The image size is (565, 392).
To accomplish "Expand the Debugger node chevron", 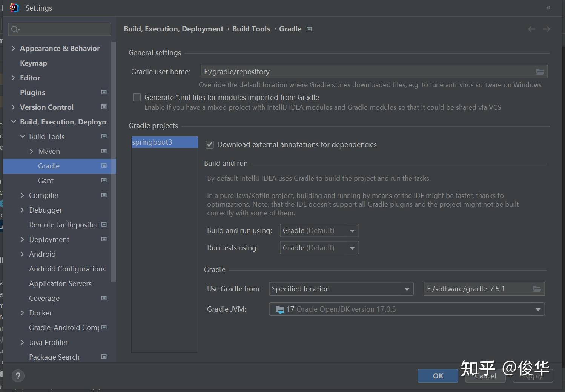I will pos(22,210).
